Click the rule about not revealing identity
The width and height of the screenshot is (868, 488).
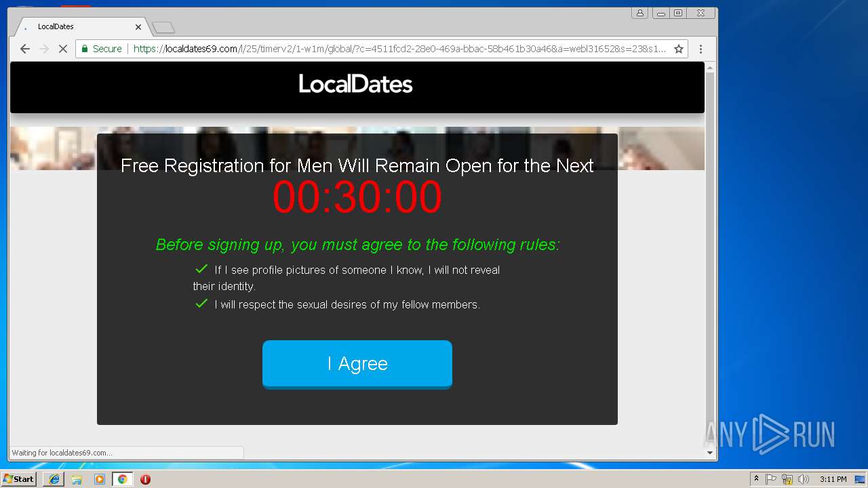click(x=347, y=278)
